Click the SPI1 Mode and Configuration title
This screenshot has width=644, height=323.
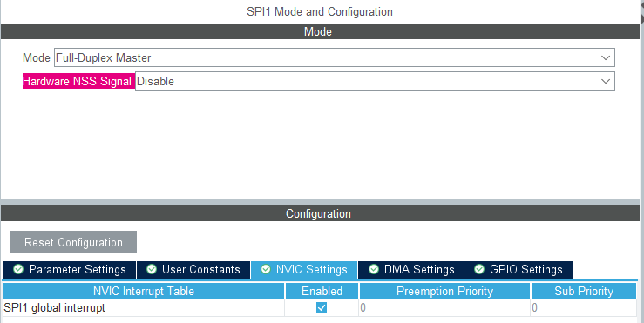tap(320, 11)
